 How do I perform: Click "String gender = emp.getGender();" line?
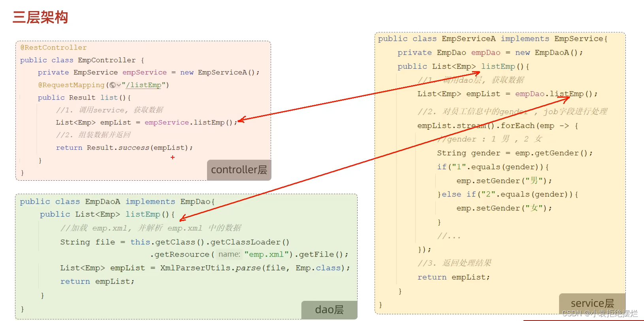(515, 153)
